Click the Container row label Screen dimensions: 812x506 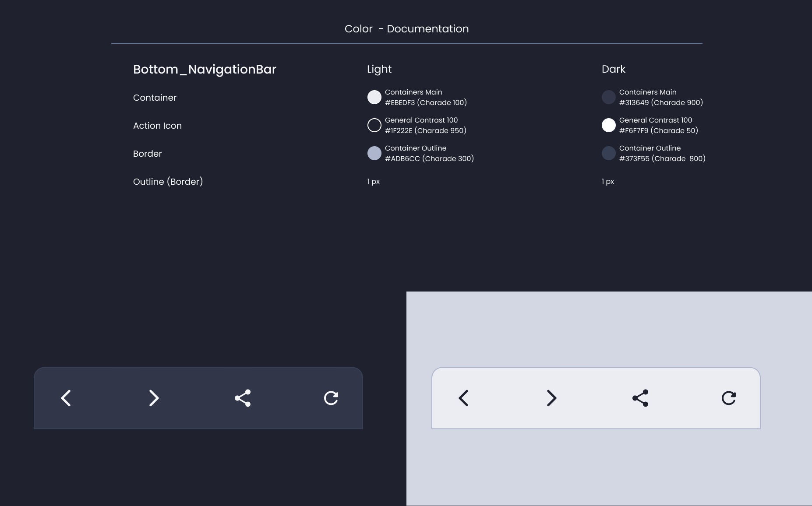pos(155,98)
